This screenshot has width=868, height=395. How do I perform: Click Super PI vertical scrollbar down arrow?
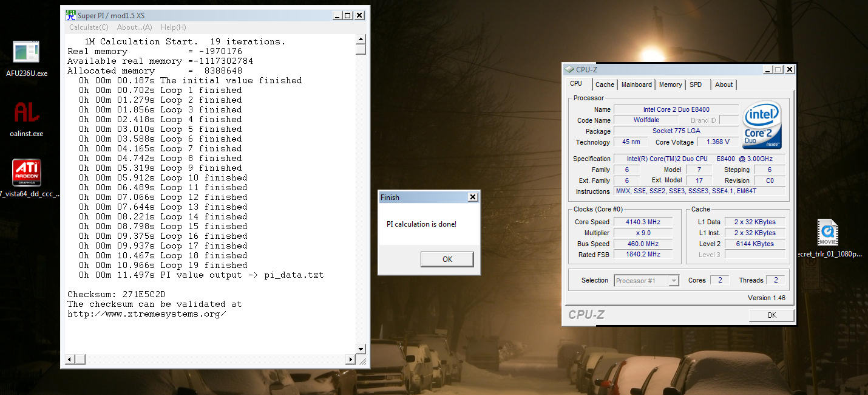point(361,349)
